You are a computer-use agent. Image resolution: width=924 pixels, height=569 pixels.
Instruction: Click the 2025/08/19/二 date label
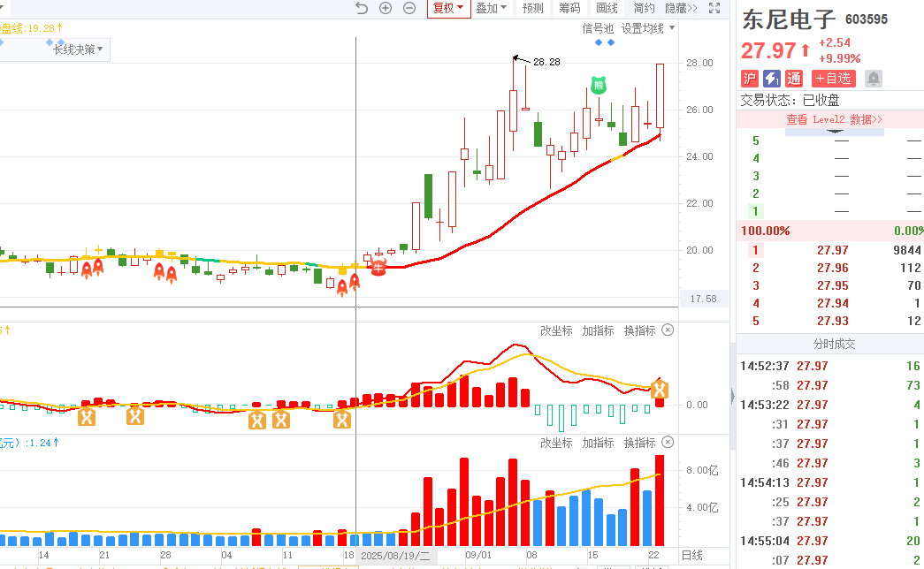click(x=395, y=556)
